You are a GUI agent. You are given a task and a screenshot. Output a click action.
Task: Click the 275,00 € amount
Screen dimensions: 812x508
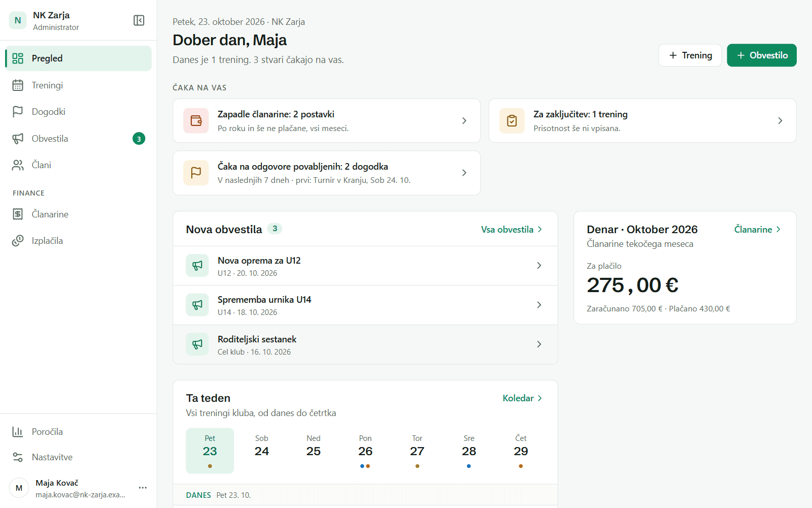click(x=632, y=285)
